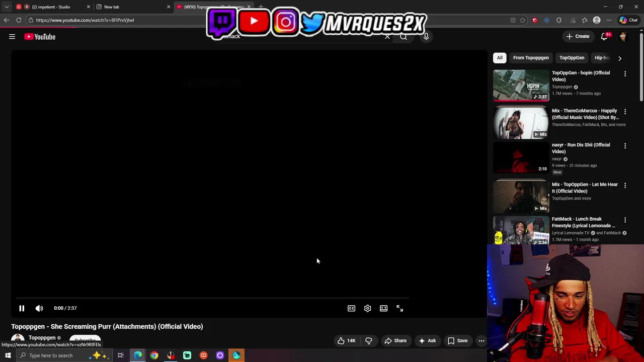Image resolution: width=644 pixels, height=362 pixels.
Task: Switch to the New tab browser tab
Action: (133, 7)
